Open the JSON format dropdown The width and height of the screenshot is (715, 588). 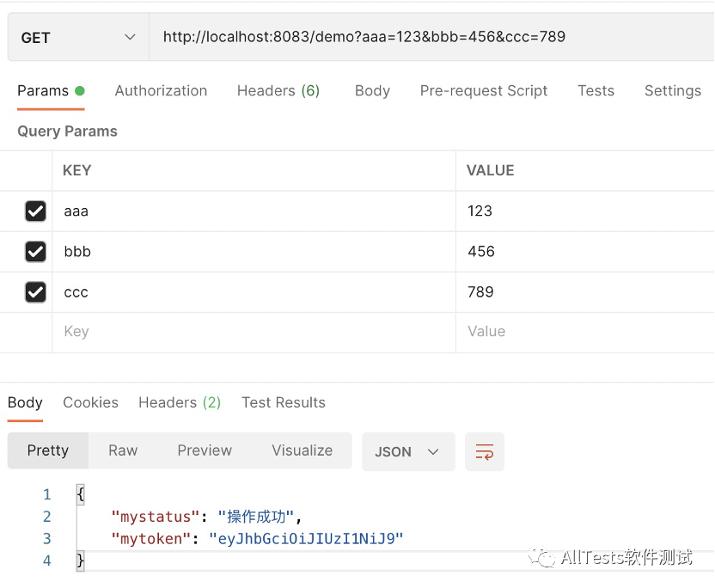(408, 451)
